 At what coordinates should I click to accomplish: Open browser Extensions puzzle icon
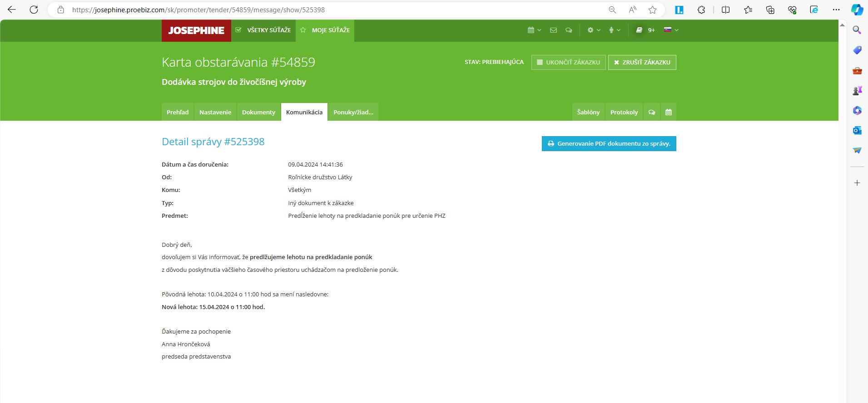(701, 10)
